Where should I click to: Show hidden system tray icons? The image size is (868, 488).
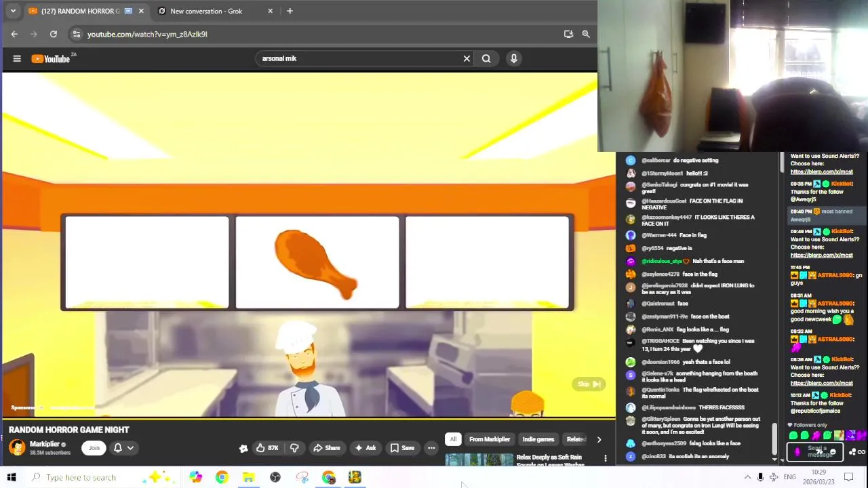pyautogui.click(x=747, y=477)
